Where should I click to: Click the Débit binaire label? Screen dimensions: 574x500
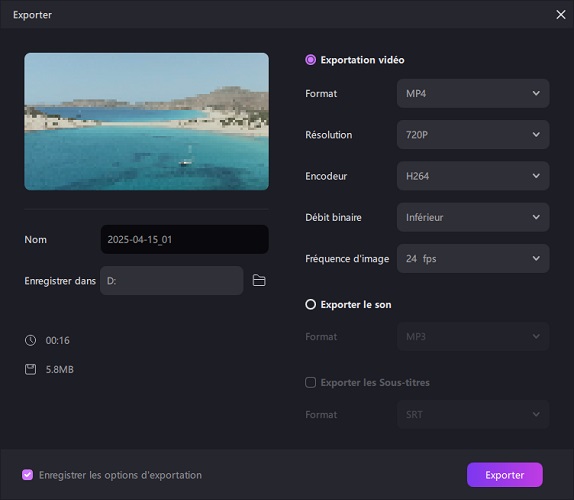tap(333, 217)
